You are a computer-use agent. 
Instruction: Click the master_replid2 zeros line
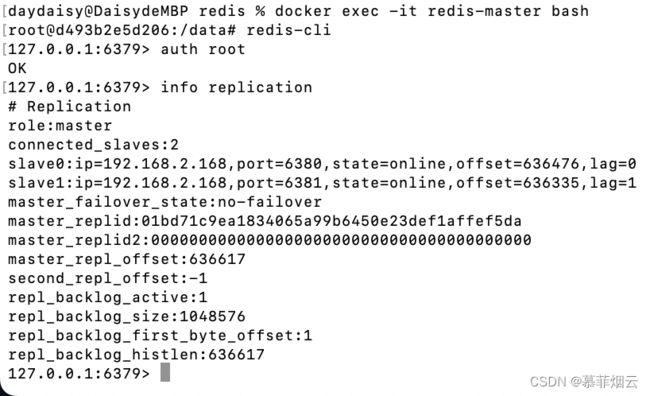point(269,240)
